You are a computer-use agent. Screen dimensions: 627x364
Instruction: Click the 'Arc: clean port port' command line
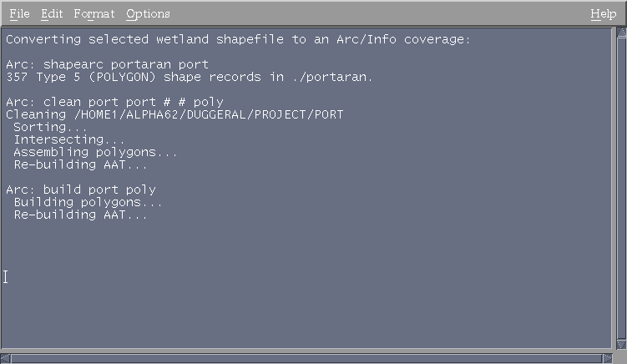pos(114,102)
